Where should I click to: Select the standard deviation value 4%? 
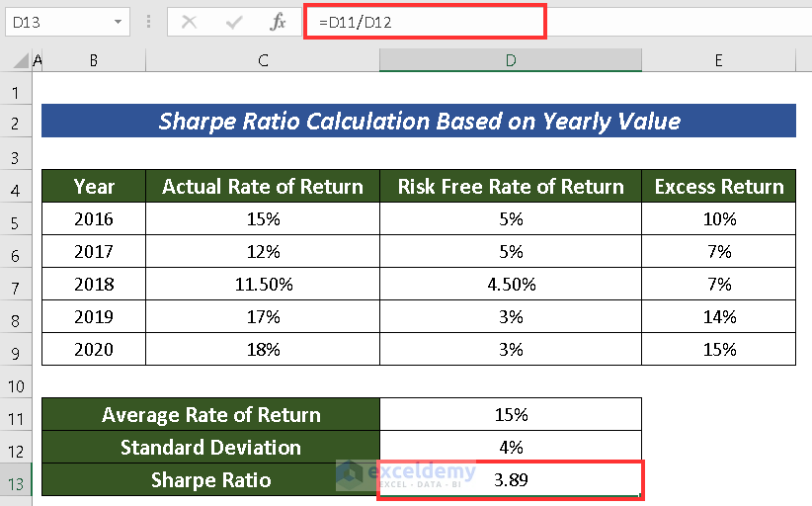click(511, 447)
